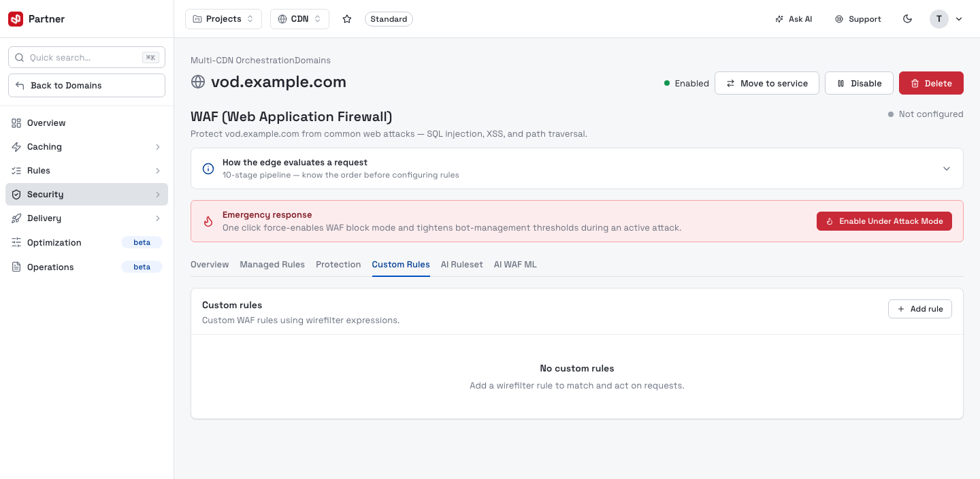
Task: Open Operations beta section
Action: 86,267
